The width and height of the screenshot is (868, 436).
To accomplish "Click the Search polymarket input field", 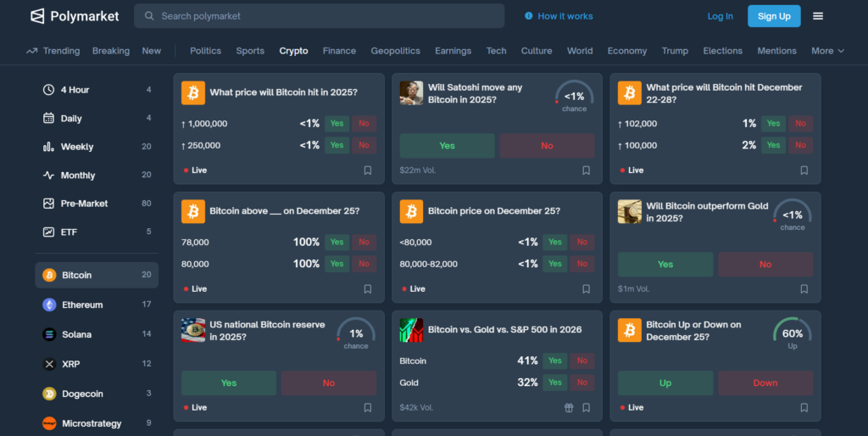I will pyautogui.click(x=319, y=16).
